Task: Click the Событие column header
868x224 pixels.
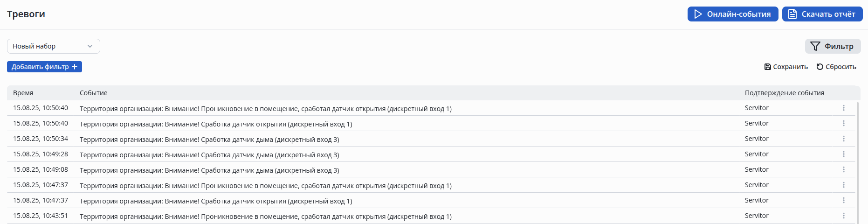Action: click(93, 93)
